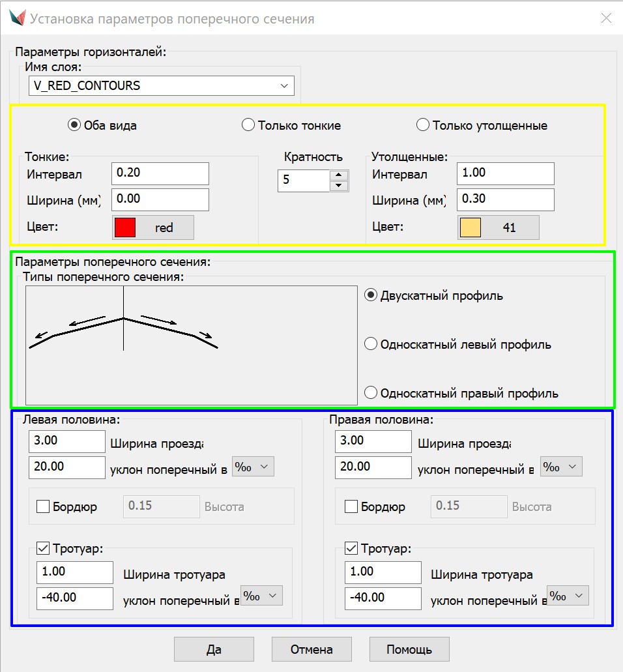Choose 'Односкатный правый профиль' option
The width and height of the screenshot is (623, 672).
pos(371,393)
